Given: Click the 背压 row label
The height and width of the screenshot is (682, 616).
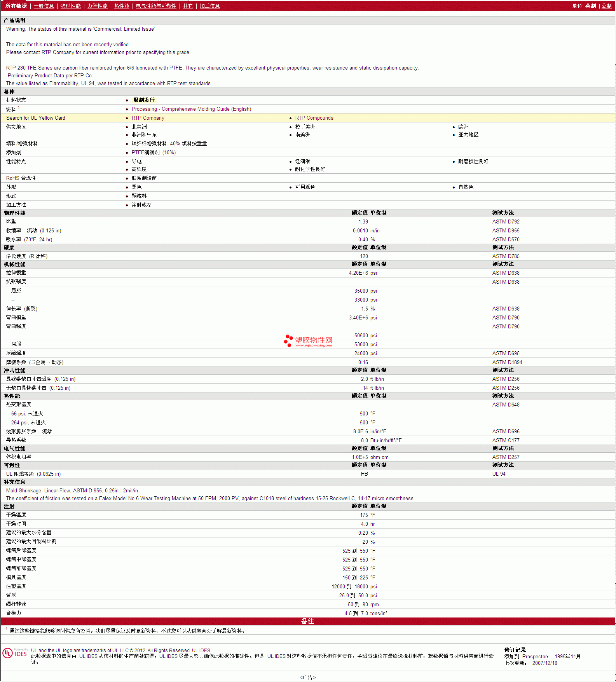Looking at the screenshot, I should click(11, 595).
